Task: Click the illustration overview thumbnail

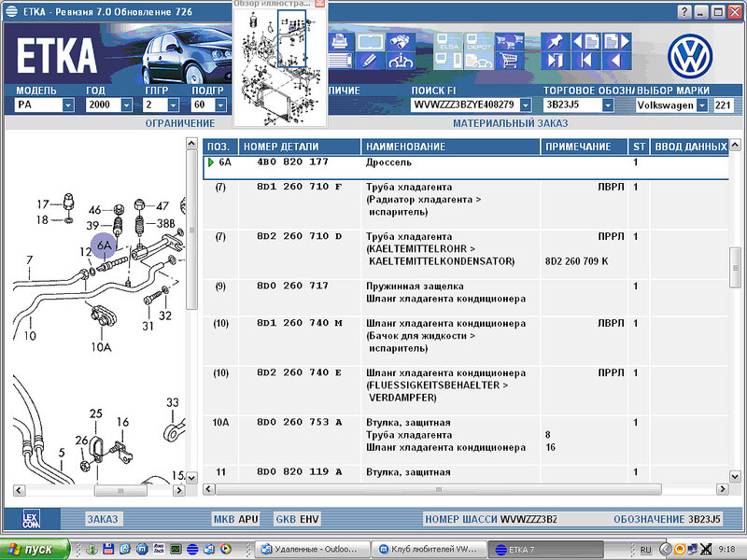Action: coord(280,67)
